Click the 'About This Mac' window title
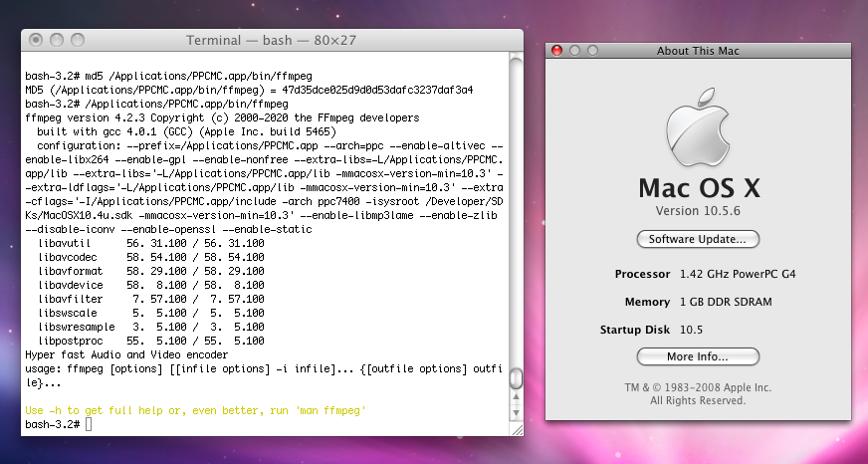The height and width of the screenshot is (464, 868). (698, 51)
